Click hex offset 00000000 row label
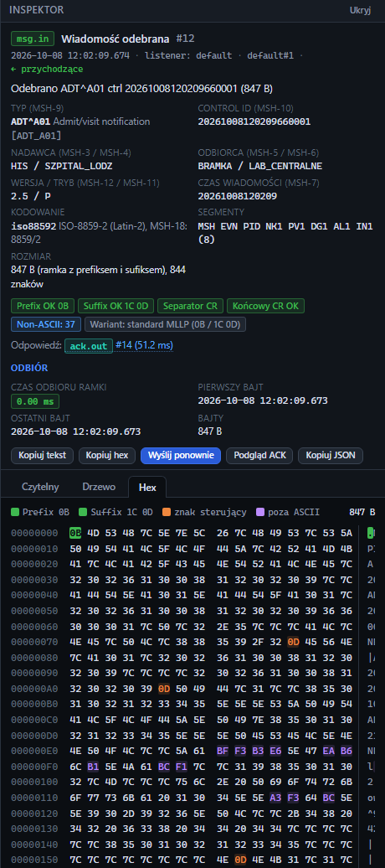Image resolution: width=385 pixels, height=868 pixels. point(34,533)
